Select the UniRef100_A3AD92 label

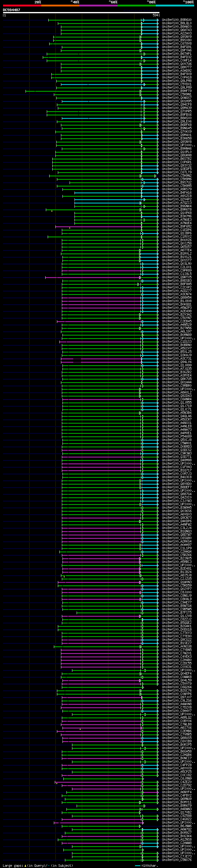click(176, 71)
